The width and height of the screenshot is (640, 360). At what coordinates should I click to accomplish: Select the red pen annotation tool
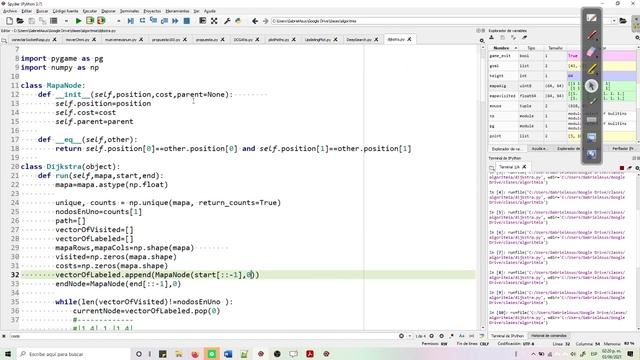[592, 35]
